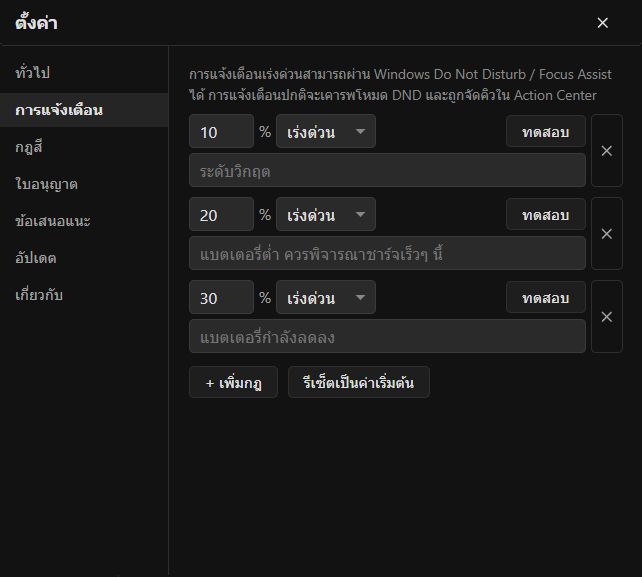This screenshot has height=577, width=642.
Task: Remove the 30% notification rule
Action: pos(607,317)
